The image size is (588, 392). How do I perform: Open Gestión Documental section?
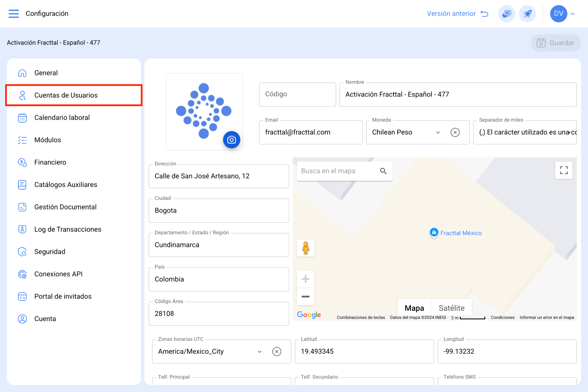tap(74, 207)
